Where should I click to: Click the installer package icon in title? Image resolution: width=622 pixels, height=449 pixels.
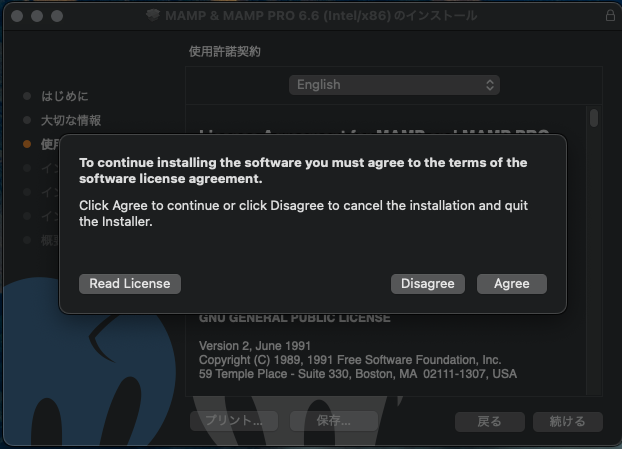point(152,16)
